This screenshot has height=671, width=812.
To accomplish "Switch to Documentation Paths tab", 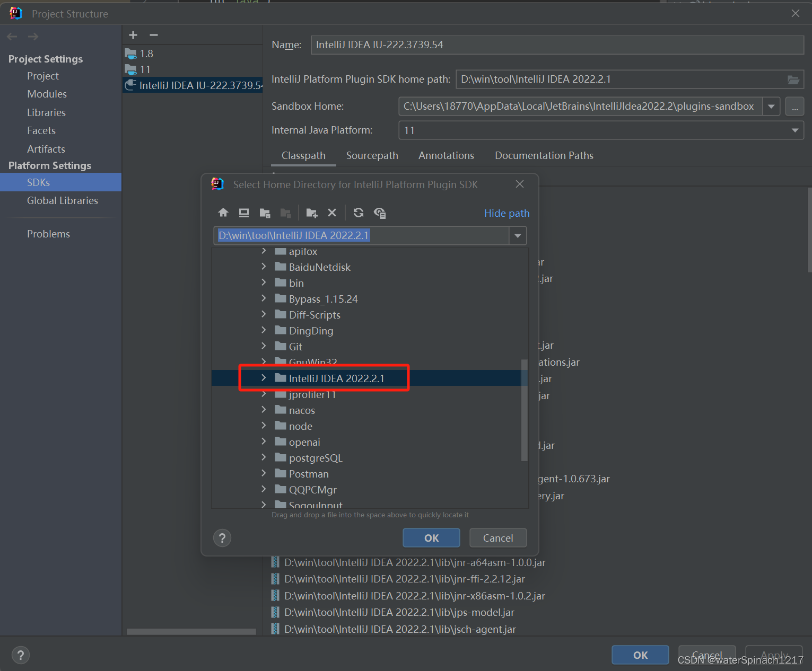I will coord(544,156).
